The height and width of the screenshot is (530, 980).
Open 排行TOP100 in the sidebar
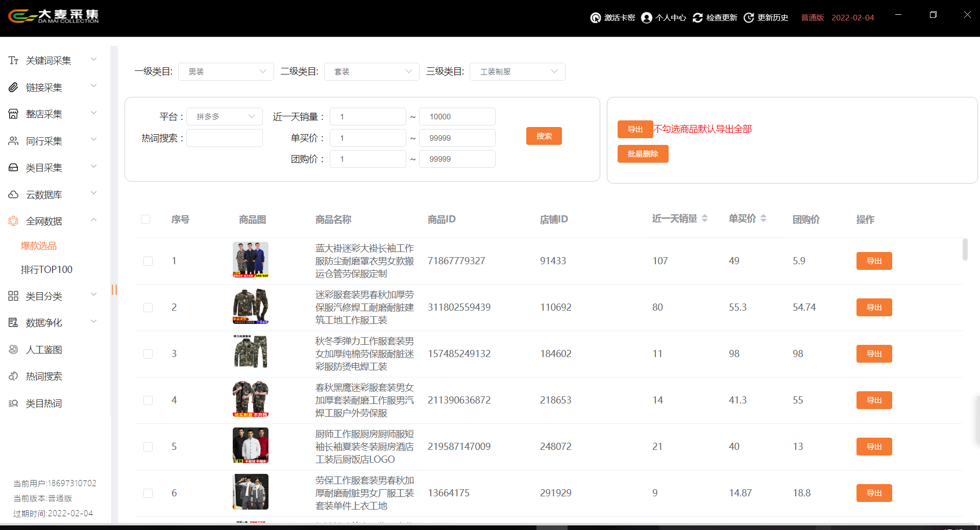click(x=46, y=269)
